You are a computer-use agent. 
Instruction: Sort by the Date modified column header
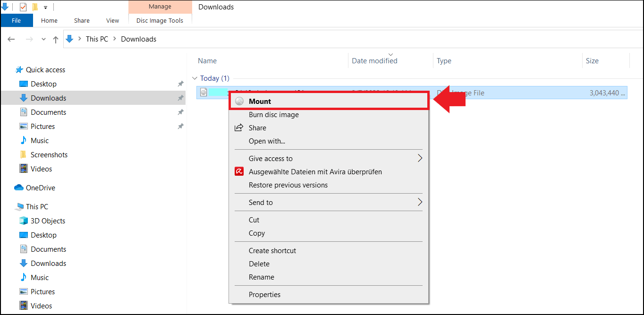tap(374, 61)
